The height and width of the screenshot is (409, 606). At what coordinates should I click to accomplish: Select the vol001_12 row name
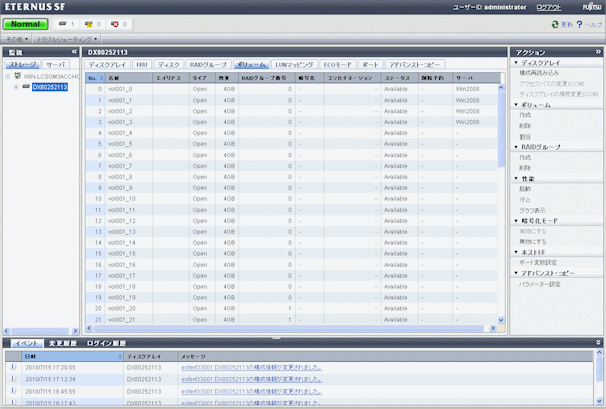click(x=122, y=221)
